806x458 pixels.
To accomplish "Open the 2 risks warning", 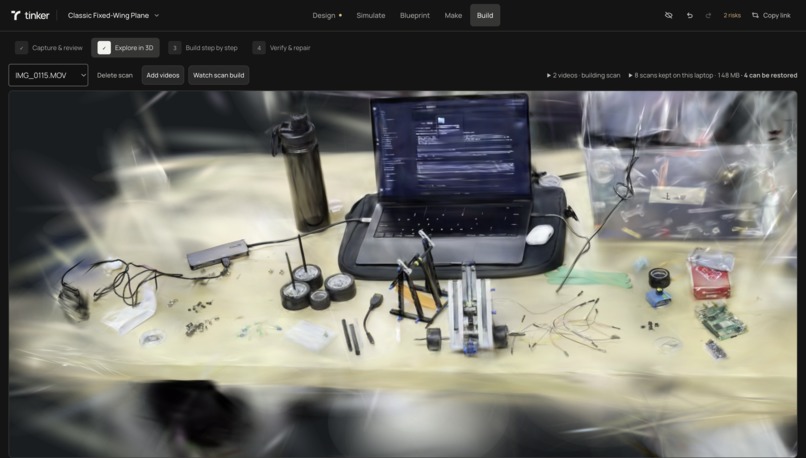I will point(732,15).
